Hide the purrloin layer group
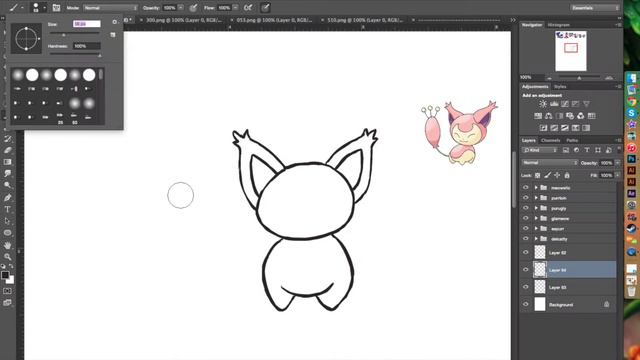Viewport: 640px width, 360px height. [x=526, y=198]
